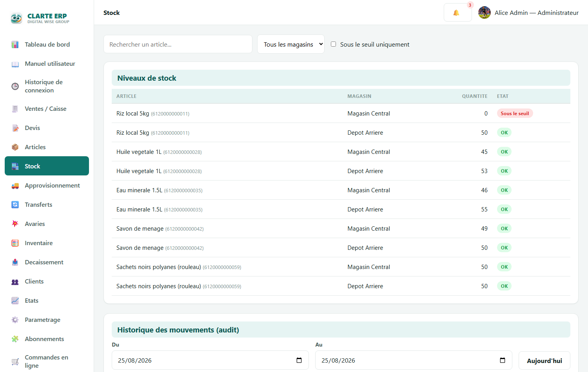
Task: Click the Transferts arrows icon
Action: click(x=15, y=205)
